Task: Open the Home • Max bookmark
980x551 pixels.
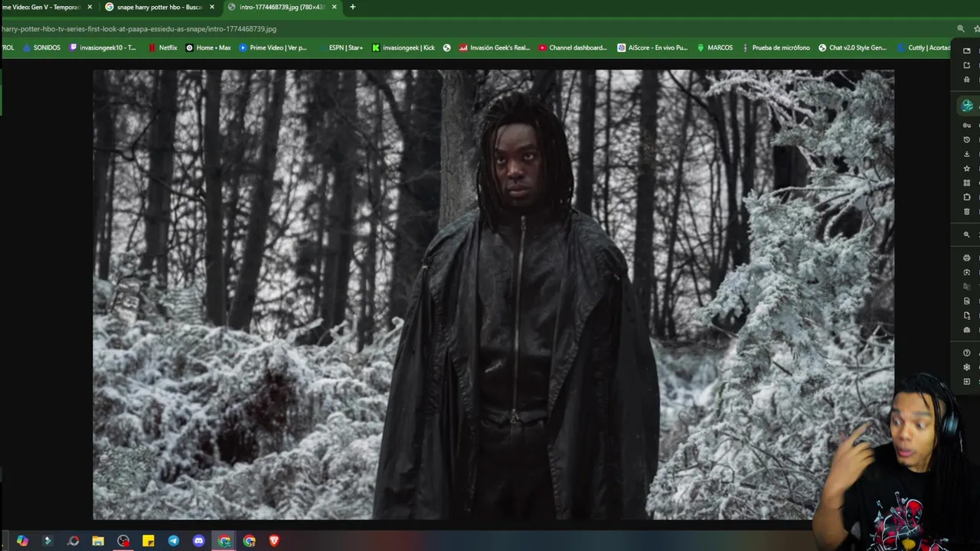Action: (x=208, y=47)
